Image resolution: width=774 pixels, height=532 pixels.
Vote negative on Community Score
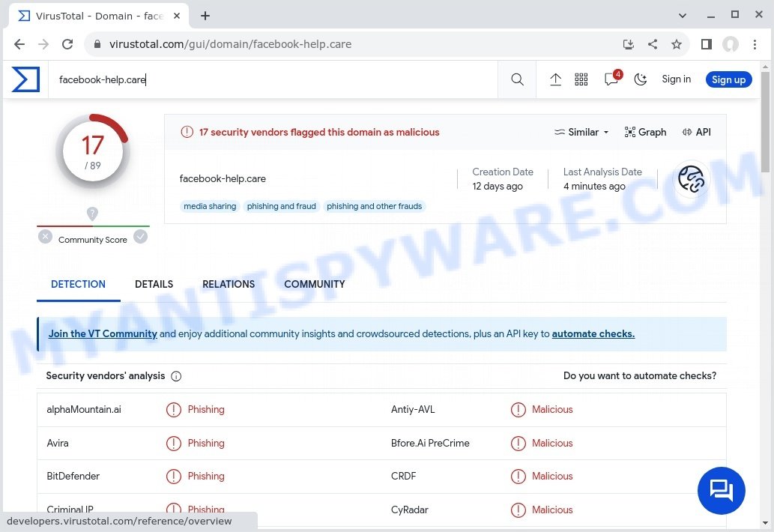tap(45, 237)
